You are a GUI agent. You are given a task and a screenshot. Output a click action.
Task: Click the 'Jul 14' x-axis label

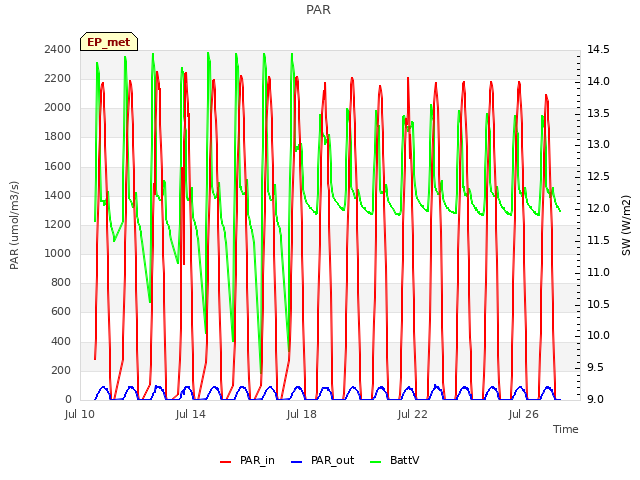pyautogui.click(x=191, y=414)
